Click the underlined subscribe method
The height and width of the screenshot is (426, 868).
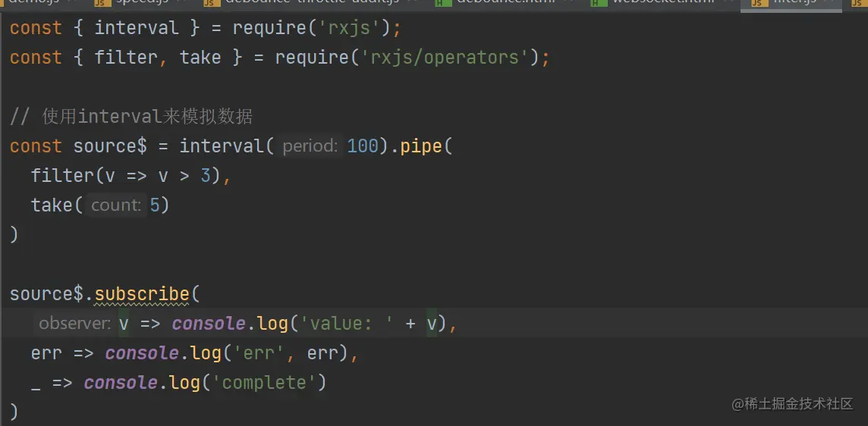[x=143, y=294]
